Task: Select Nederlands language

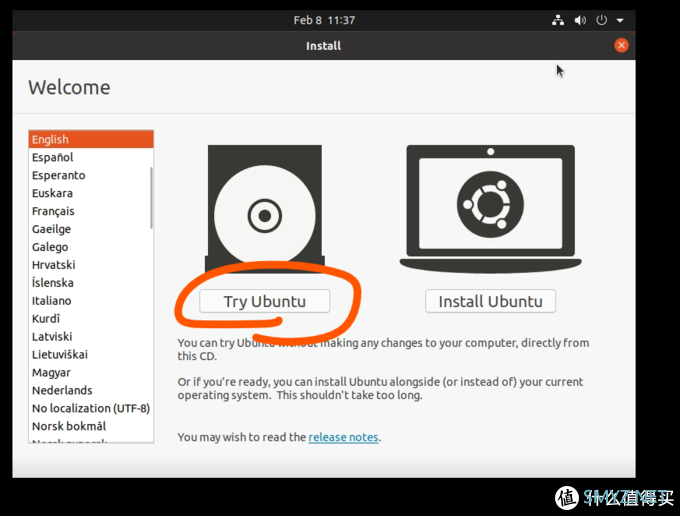Action: point(91,390)
